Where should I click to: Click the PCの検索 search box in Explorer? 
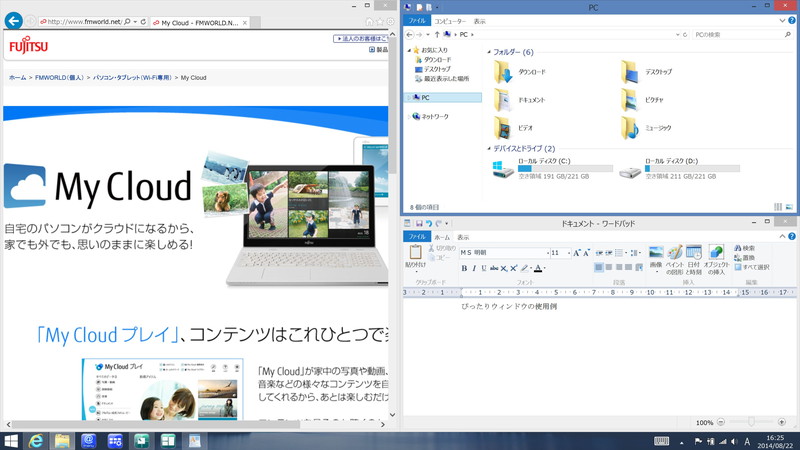pos(740,34)
